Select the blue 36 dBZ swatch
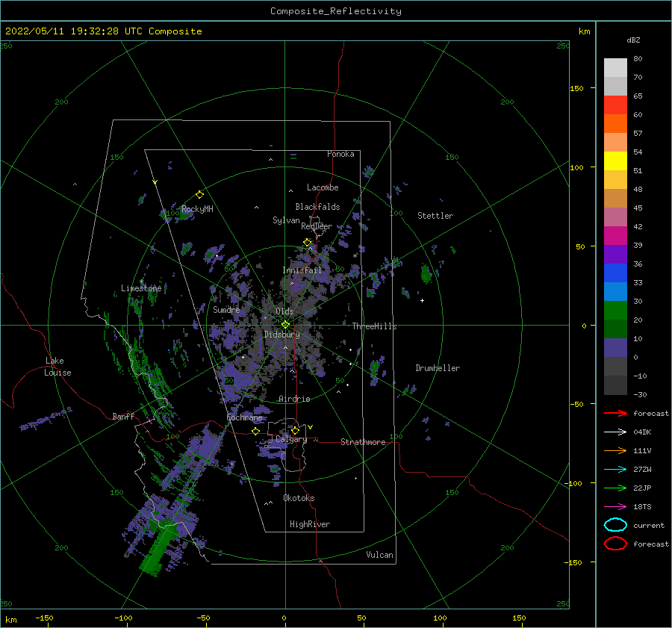The height and width of the screenshot is (628, 672). (x=615, y=273)
